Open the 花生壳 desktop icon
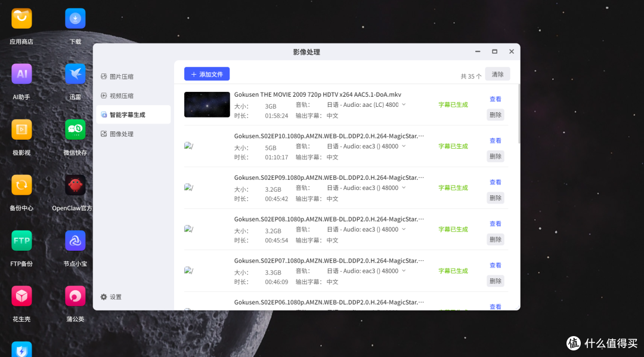Screen dimensions: 644x357 (x=21, y=296)
